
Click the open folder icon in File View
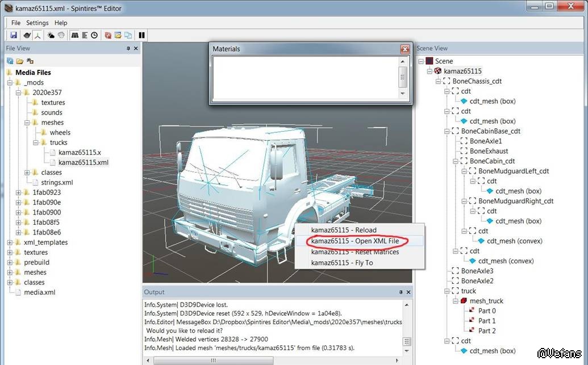(20, 61)
